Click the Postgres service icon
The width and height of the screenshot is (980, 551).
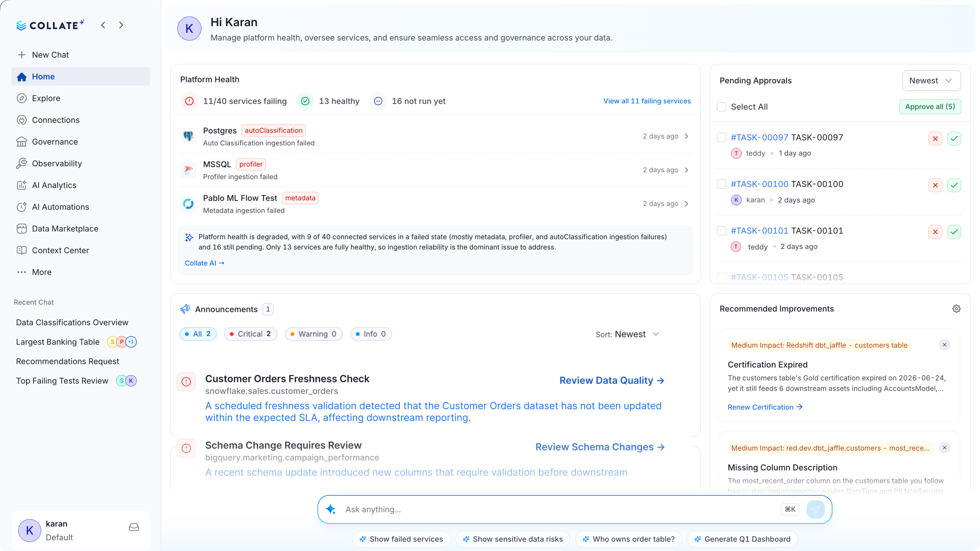pyautogui.click(x=188, y=136)
